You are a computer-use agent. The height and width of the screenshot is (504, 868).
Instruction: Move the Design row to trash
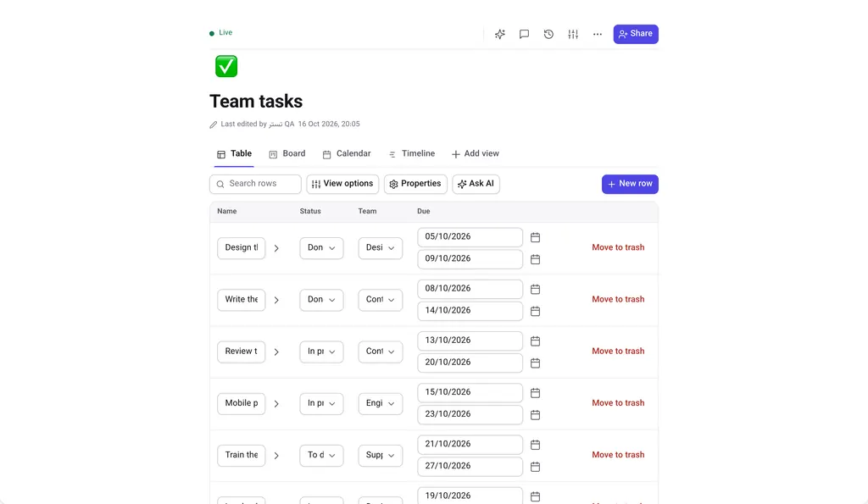[618, 247]
